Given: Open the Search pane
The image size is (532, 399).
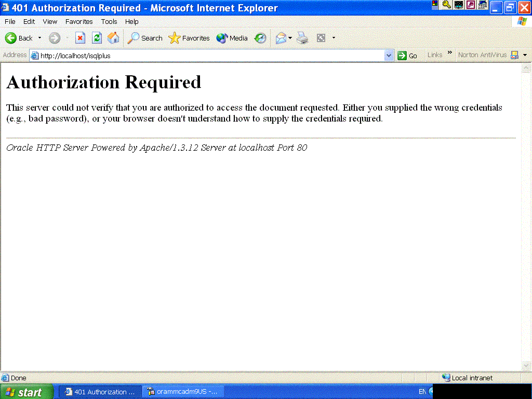Looking at the screenshot, I should pos(145,38).
